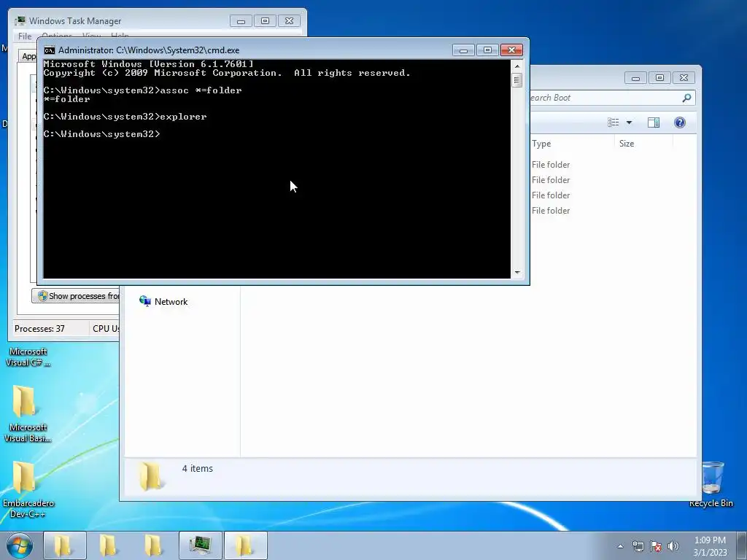Click folder icon in Explorer details pane
The width and height of the screenshot is (747, 560).
click(150, 476)
